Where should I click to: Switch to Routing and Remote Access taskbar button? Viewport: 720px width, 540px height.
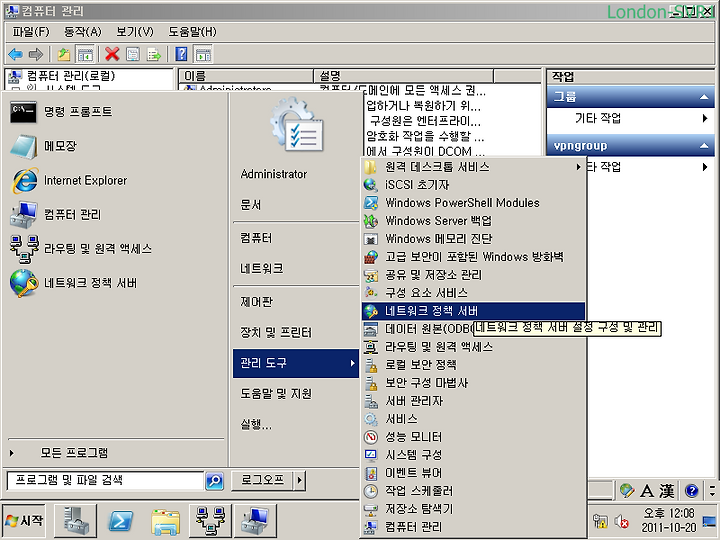(210, 522)
